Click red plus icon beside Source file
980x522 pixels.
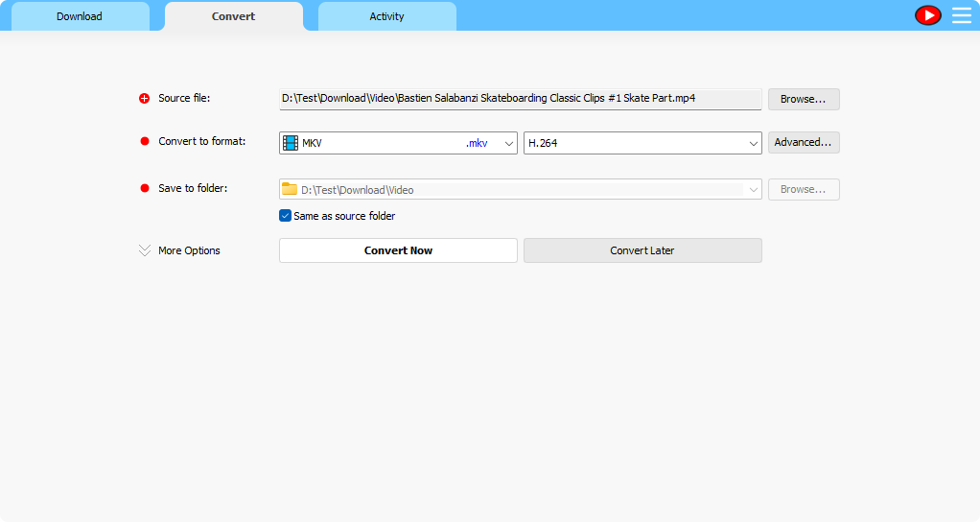(x=145, y=99)
